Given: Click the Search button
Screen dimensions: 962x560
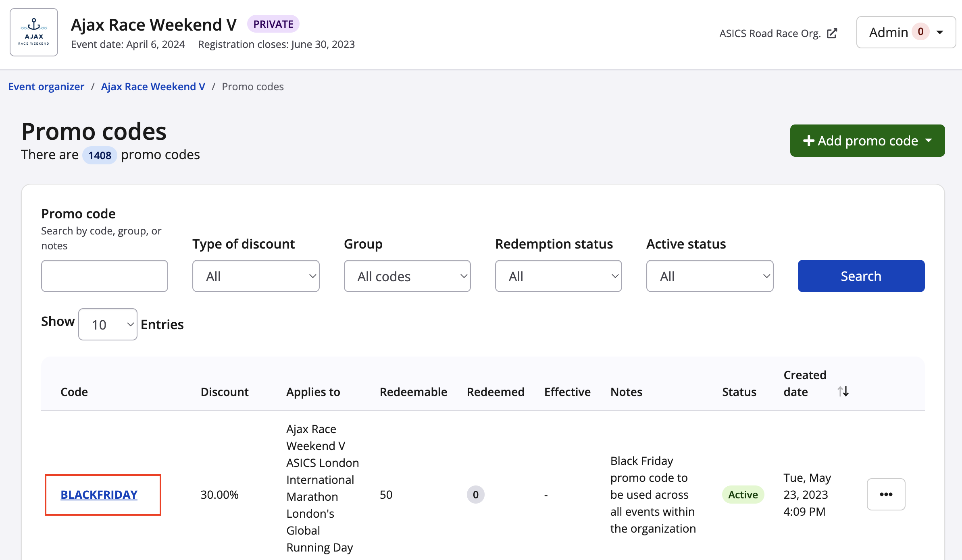Looking at the screenshot, I should [860, 275].
